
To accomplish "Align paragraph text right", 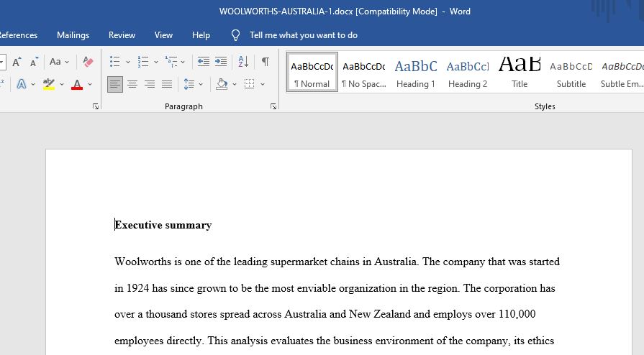I will tap(150, 84).
